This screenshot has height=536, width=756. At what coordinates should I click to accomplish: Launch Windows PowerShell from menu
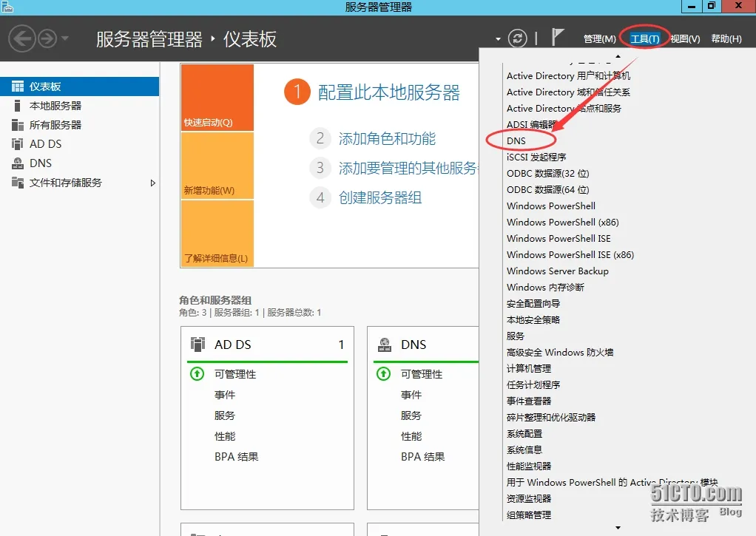[x=551, y=206]
